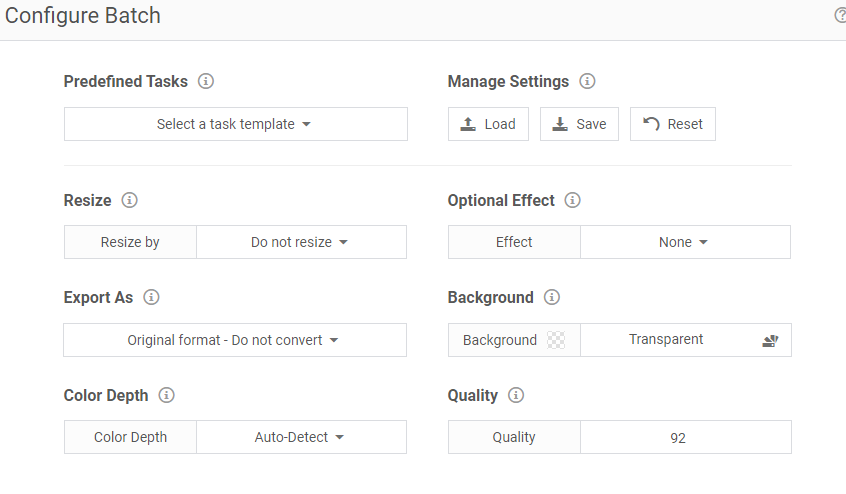Open the Auto-Detect color depth dropdown
The width and height of the screenshot is (846, 494).
click(301, 437)
